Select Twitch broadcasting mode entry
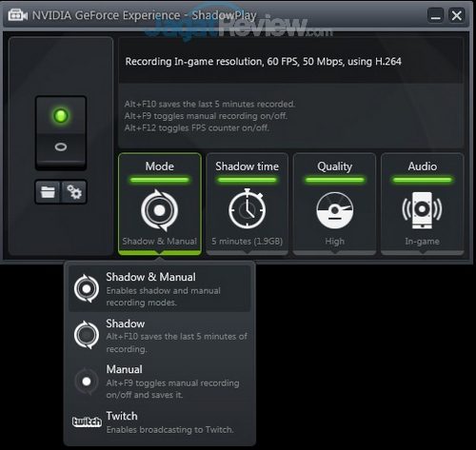Screen dimensions: 476x450 pyautogui.click(x=160, y=423)
